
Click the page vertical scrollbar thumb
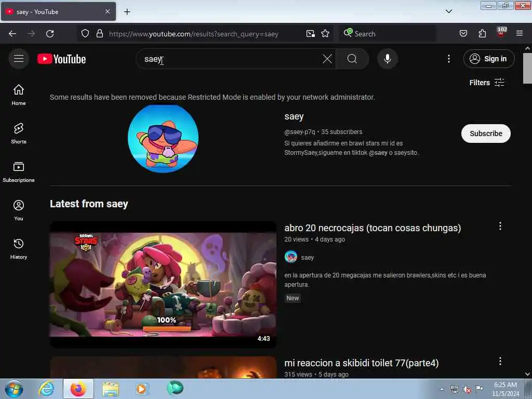coord(527,68)
